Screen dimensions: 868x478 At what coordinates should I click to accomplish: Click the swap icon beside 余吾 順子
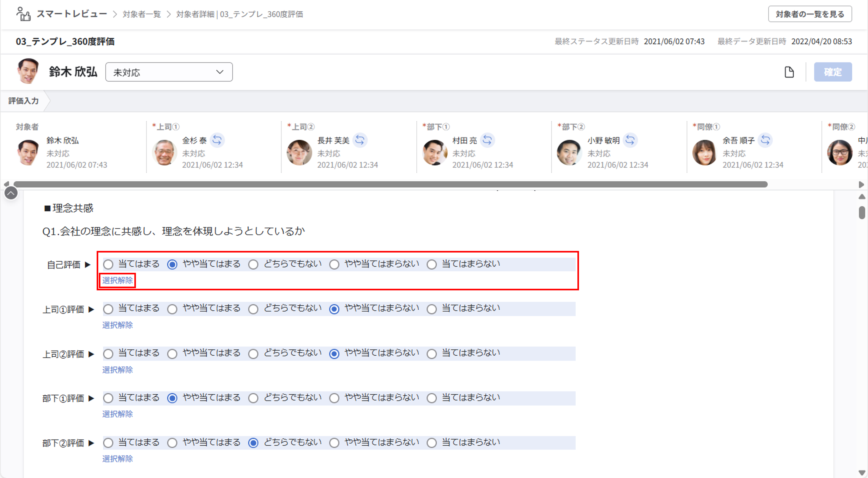pos(765,140)
